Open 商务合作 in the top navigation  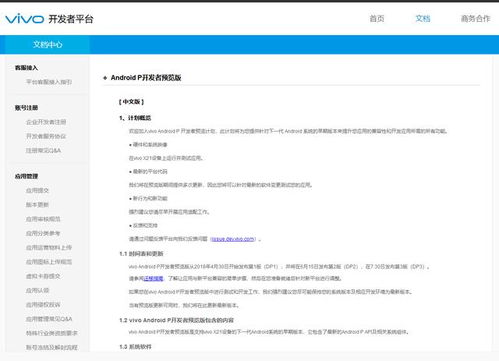click(x=475, y=19)
